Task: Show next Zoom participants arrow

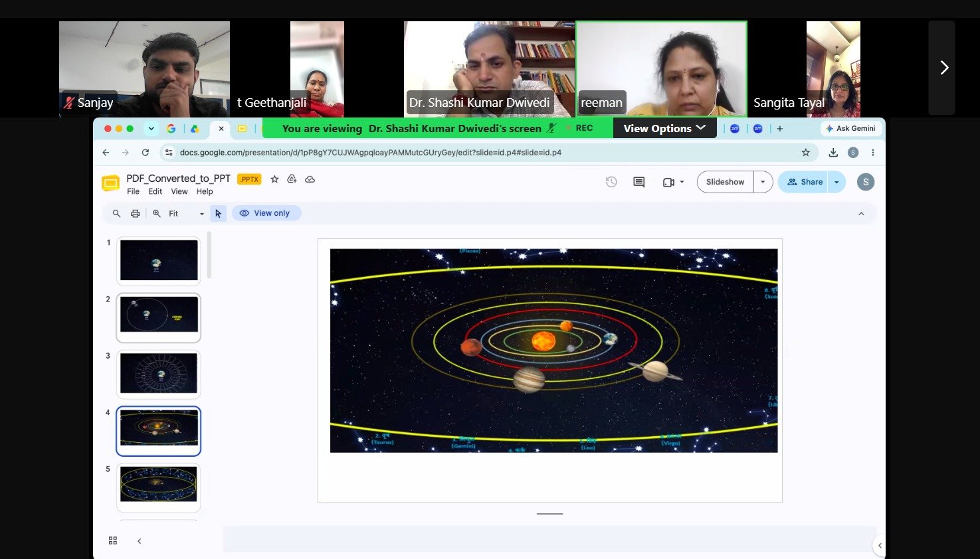Action: [x=943, y=68]
